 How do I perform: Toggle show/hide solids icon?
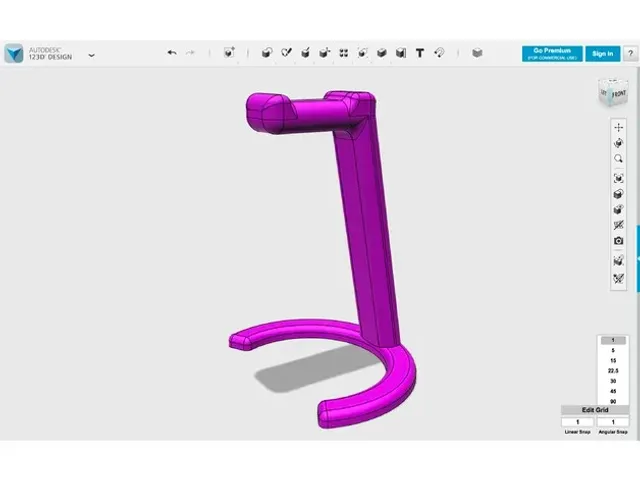coord(618,209)
